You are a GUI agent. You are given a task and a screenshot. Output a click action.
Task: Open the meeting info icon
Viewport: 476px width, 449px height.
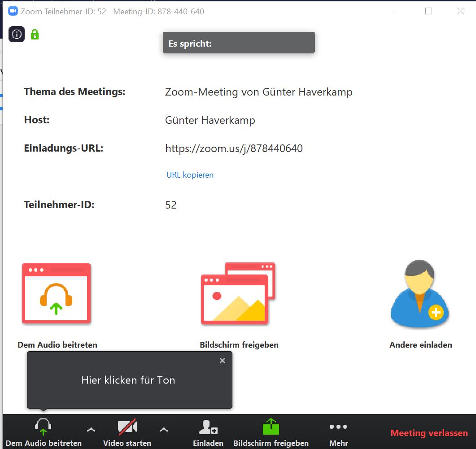tap(17, 34)
